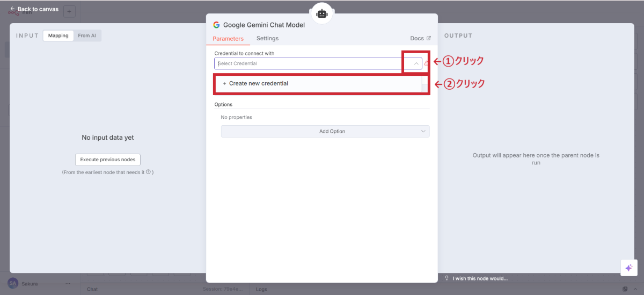Viewport: 644px width, 295px height.
Task: Click the Back to canvas arrow icon
Action: coord(12,9)
